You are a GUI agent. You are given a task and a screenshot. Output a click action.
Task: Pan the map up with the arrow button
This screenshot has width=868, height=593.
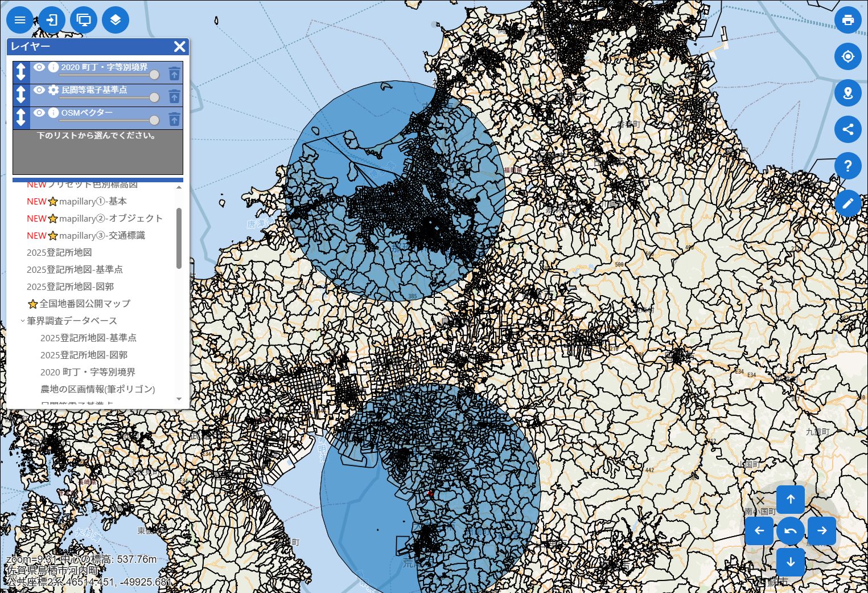click(x=790, y=500)
